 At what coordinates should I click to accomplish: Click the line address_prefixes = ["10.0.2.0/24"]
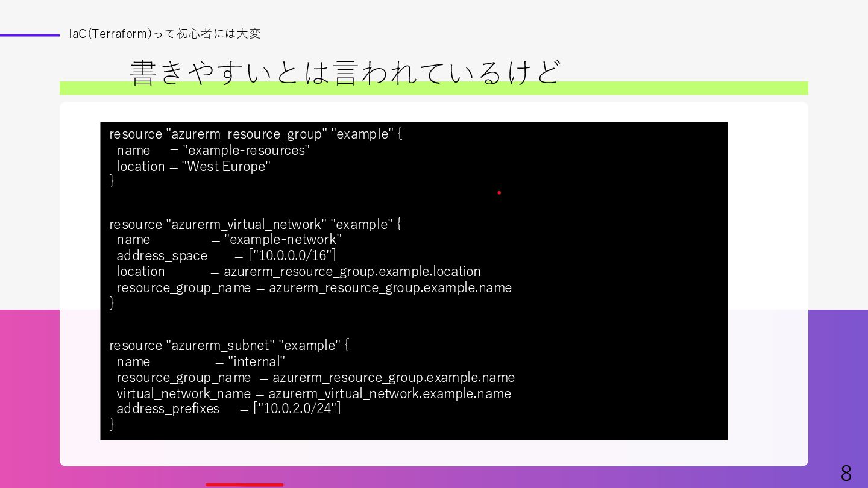click(x=228, y=408)
